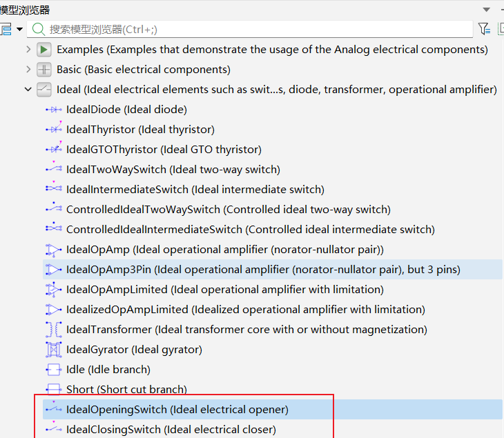Click the search magnifier icon
The width and height of the screenshot is (504, 438).
point(39,30)
